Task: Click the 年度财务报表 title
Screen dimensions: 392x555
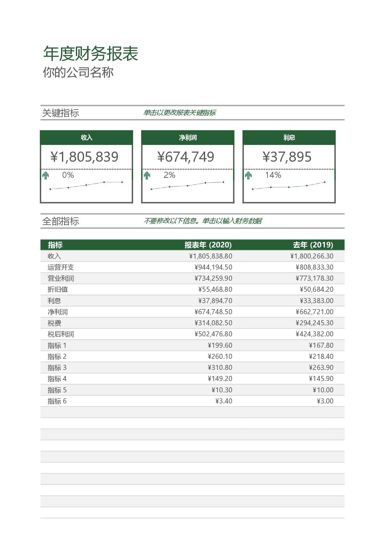Action: tap(91, 53)
